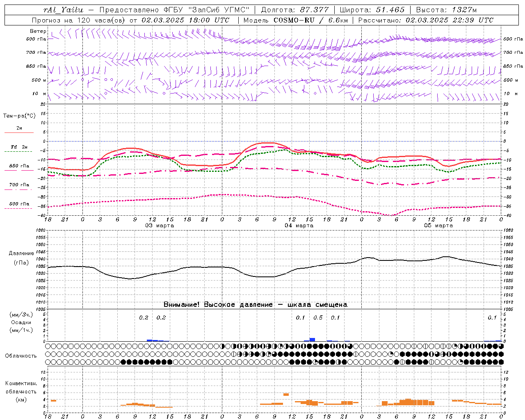Click the Модель COSMO-RU / 6.6км text
The width and height of the screenshot is (525, 420).
[295, 20]
